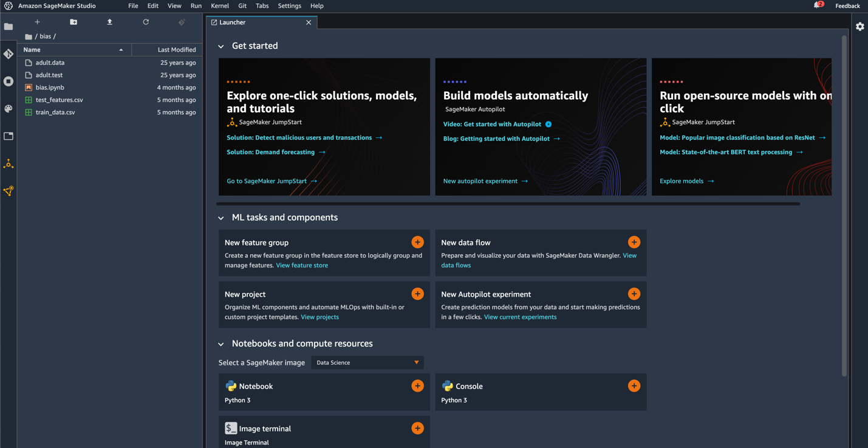Viewport: 868px width, 448px height.
Task: Collapse the Get started section
Action: click(x=221, y=46)
